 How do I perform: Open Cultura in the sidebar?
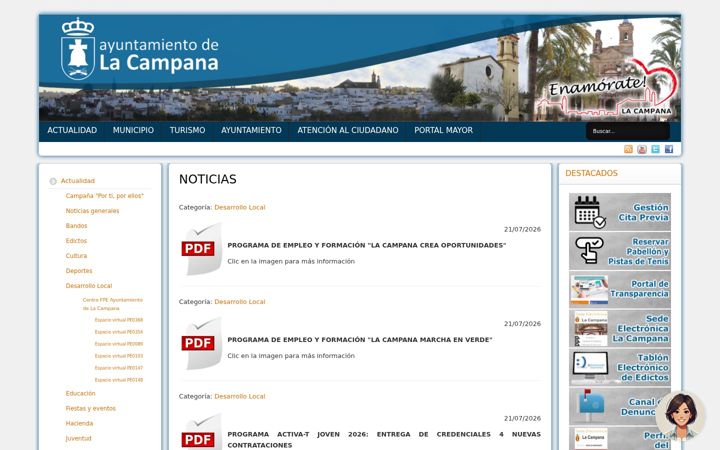76,256
